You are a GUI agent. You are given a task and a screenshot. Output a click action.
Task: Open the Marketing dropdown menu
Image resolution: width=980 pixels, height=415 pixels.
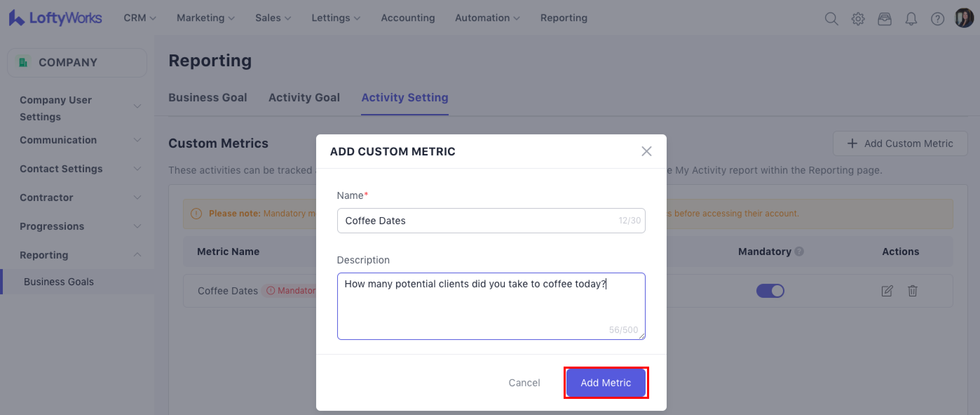point(205,18)
